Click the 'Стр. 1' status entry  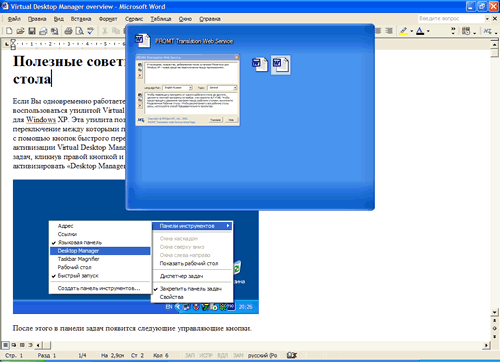pos(14,356)
